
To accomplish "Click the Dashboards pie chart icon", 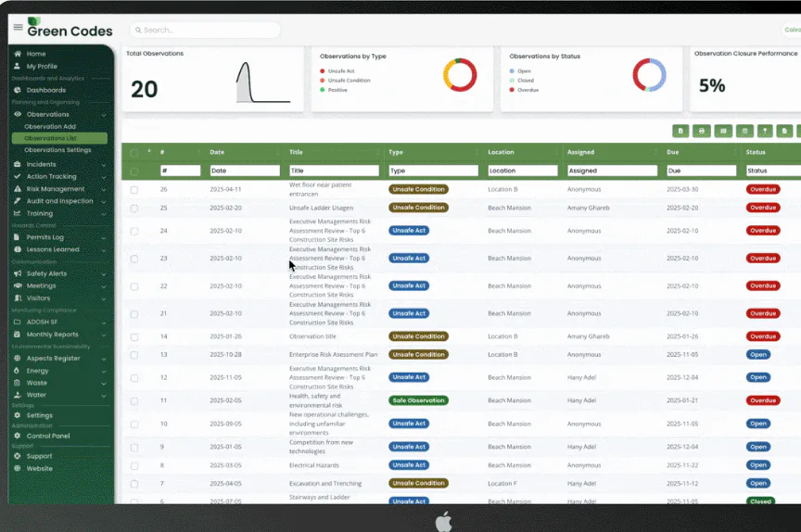I will tap(18, 90).
